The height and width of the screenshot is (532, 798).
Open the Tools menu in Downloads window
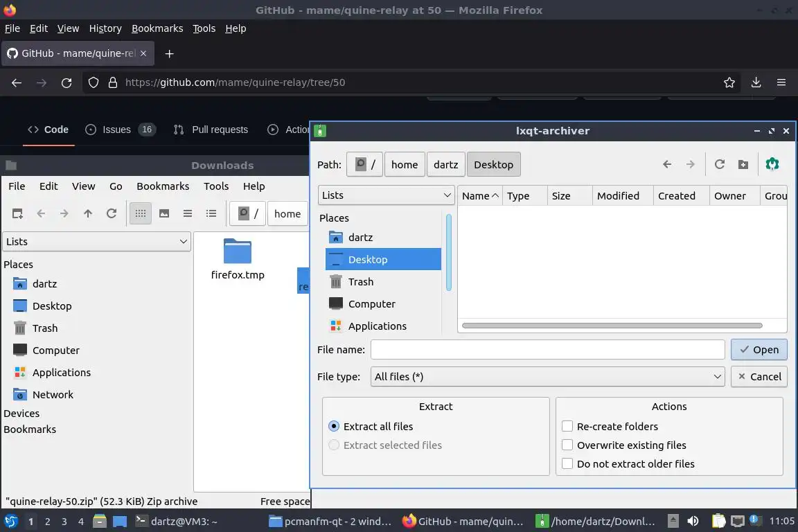click(216, 186)
